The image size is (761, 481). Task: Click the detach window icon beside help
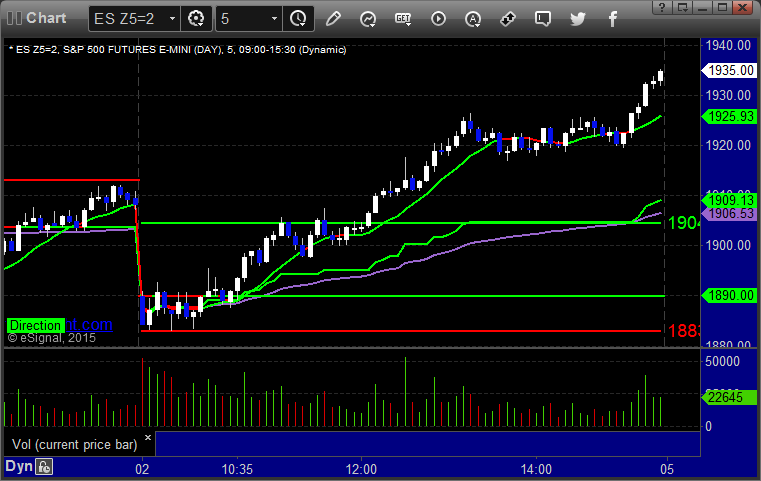tap(683, 7)
